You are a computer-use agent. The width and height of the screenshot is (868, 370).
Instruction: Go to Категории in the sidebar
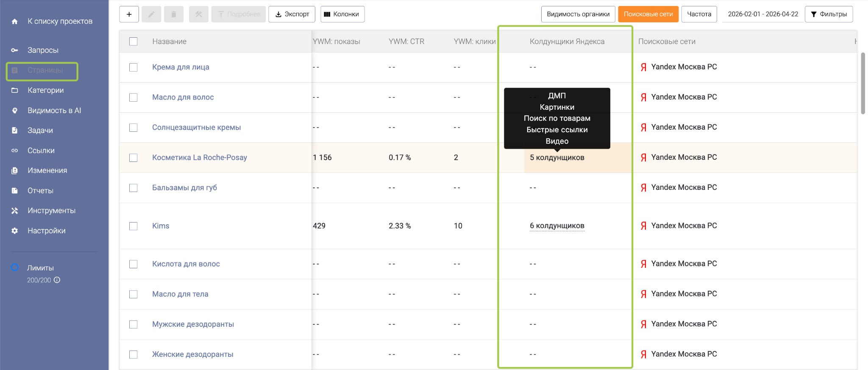[45, 90]
